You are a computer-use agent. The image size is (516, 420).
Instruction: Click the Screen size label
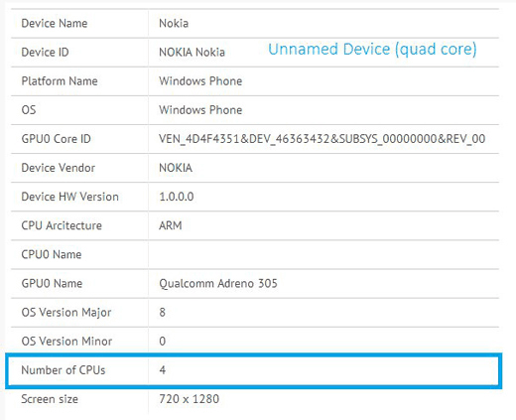50,399
